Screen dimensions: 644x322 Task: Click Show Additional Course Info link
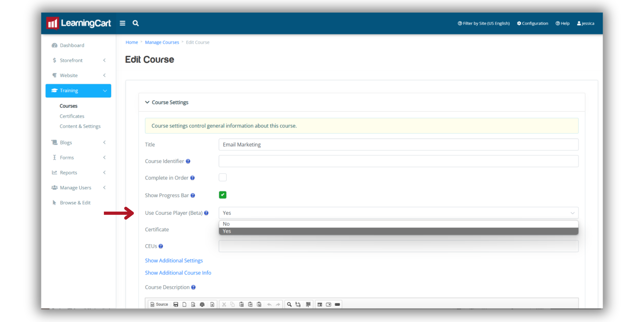tap(178, 273)
